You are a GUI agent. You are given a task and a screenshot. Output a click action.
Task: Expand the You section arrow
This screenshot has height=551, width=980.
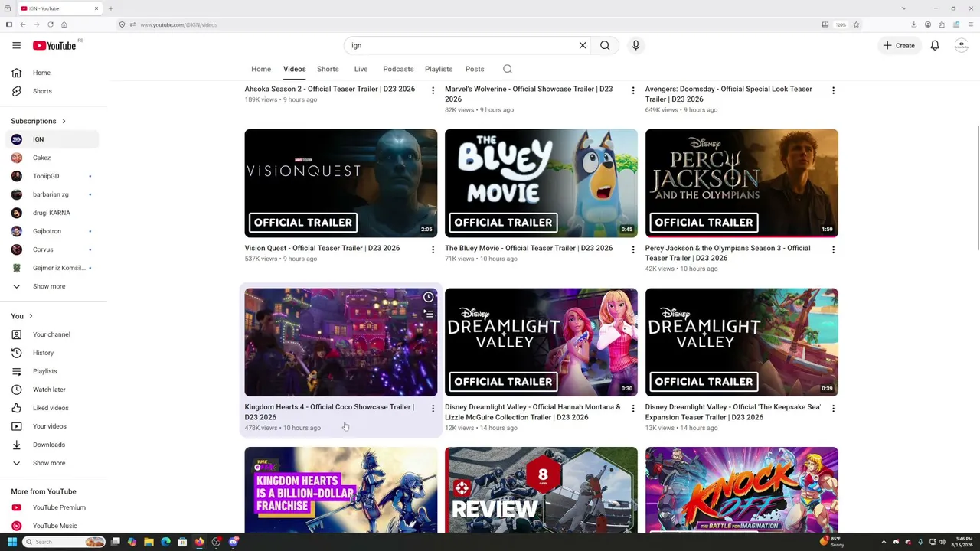click(31, 316)
